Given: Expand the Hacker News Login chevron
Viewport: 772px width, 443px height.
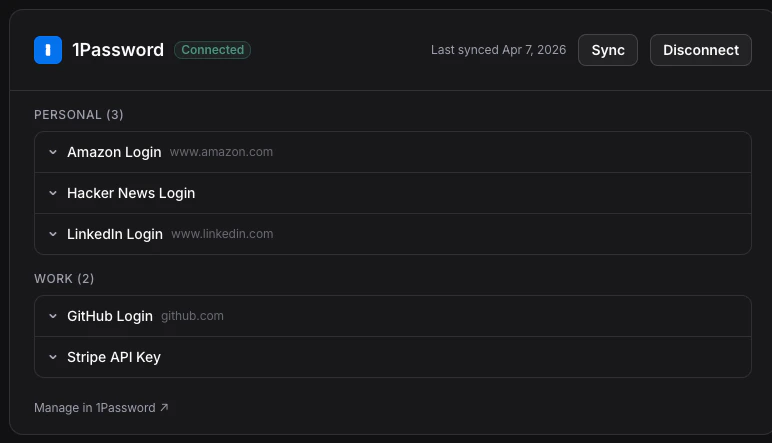Looking at the screenshot, I should click(53, 193).
